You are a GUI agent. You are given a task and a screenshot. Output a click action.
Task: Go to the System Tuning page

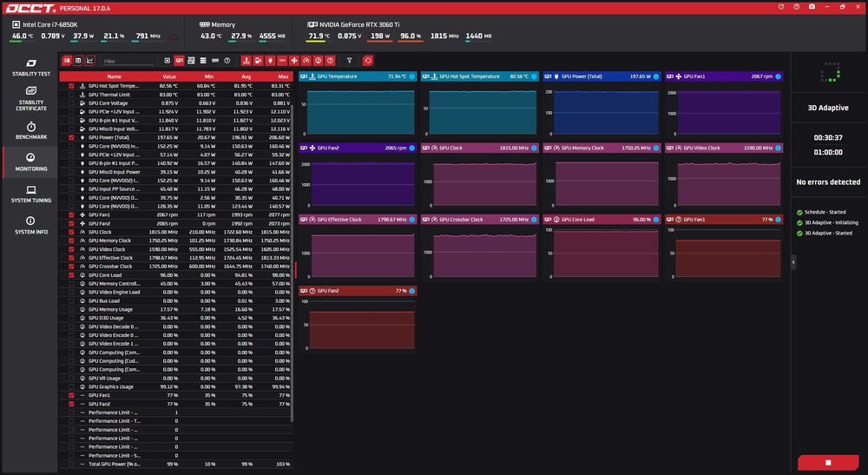click(31, 194)
